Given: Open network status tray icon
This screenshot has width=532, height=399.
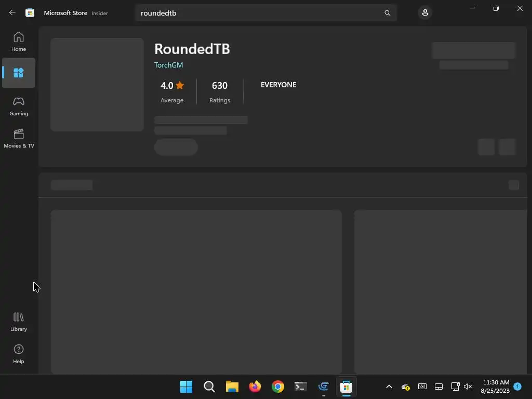Looking at the screenshot, I should [x=455, y=387].
